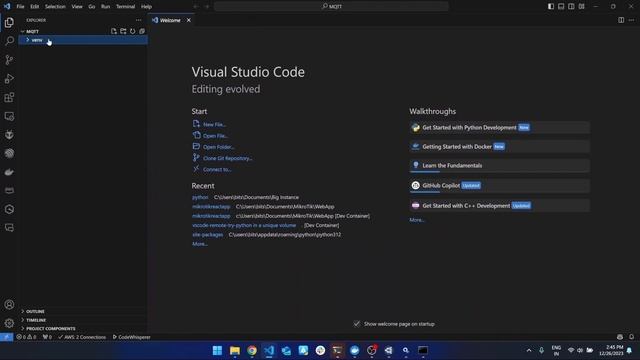Open the Selection menu
This screenshot has height=360, width=640.
55,7
